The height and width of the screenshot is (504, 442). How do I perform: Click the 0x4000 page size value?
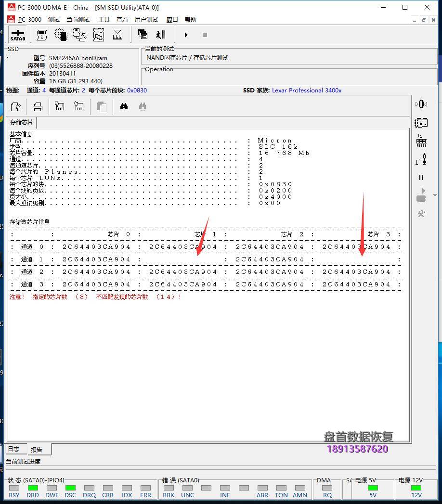point(275,197)
